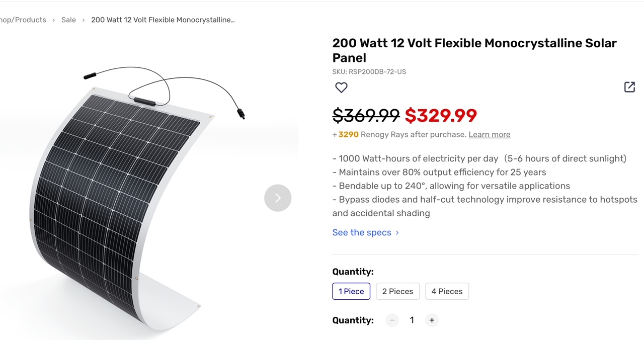Decrease quantity with the minus button
The height and width of the screenshot is (340, 644).
392,320
